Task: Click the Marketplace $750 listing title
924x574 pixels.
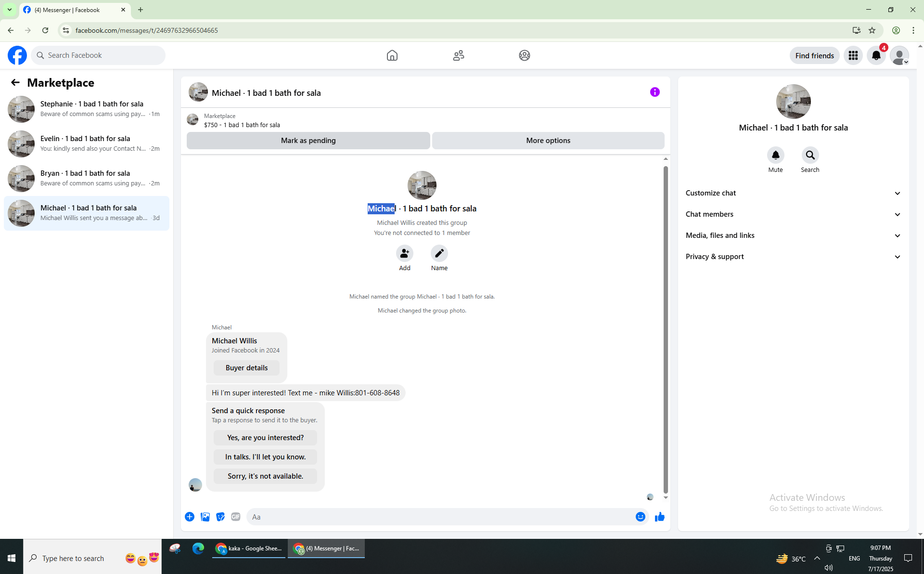Action: click(242, 125)
